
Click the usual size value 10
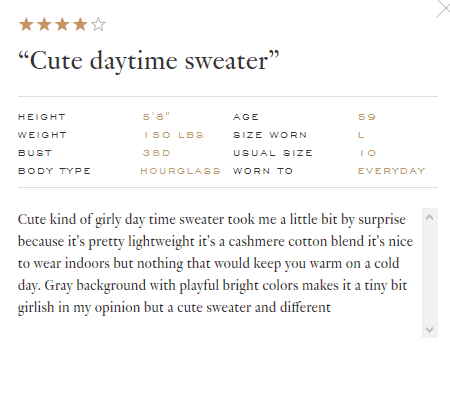pos(368,153)
